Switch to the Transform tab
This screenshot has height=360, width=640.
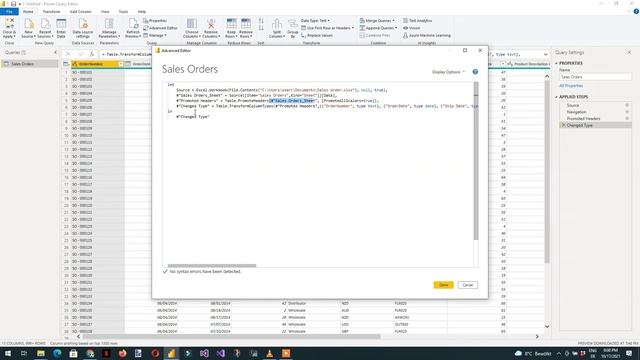tap(51, 11)
